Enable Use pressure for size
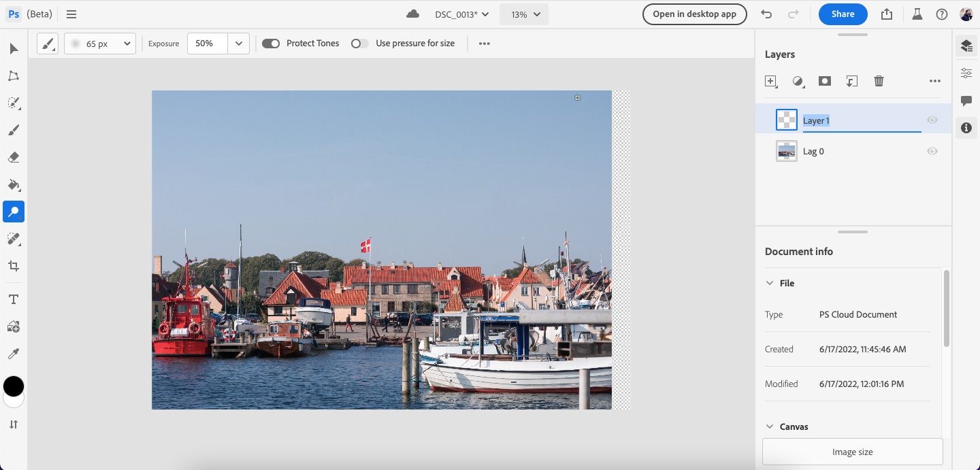 pyautogui.click(x=359, y=44)
